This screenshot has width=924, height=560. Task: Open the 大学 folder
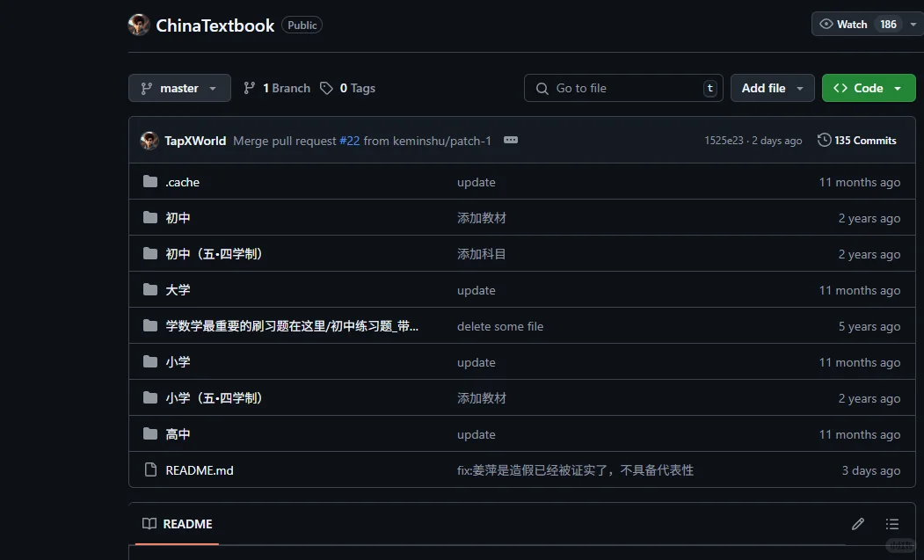click(178, 290)
